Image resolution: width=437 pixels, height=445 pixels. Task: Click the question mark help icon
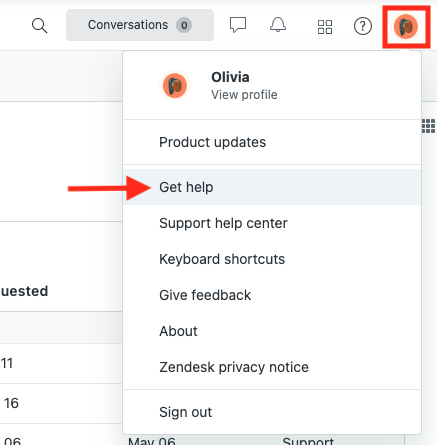click(x=363, y=26)
